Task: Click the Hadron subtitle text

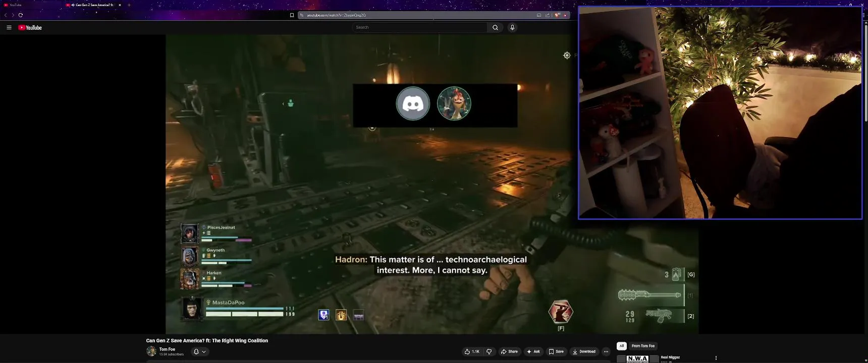Action: tap(431, 265)
